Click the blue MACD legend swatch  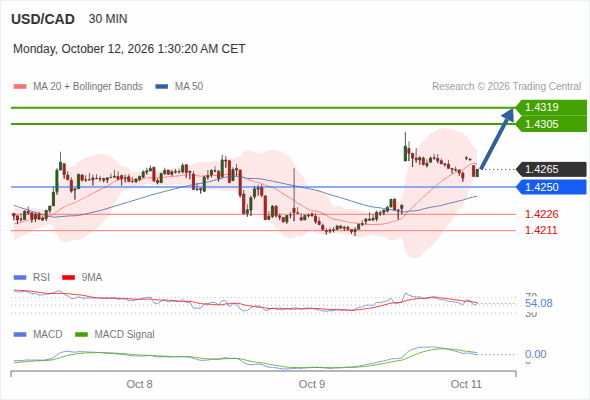point(20,335)
